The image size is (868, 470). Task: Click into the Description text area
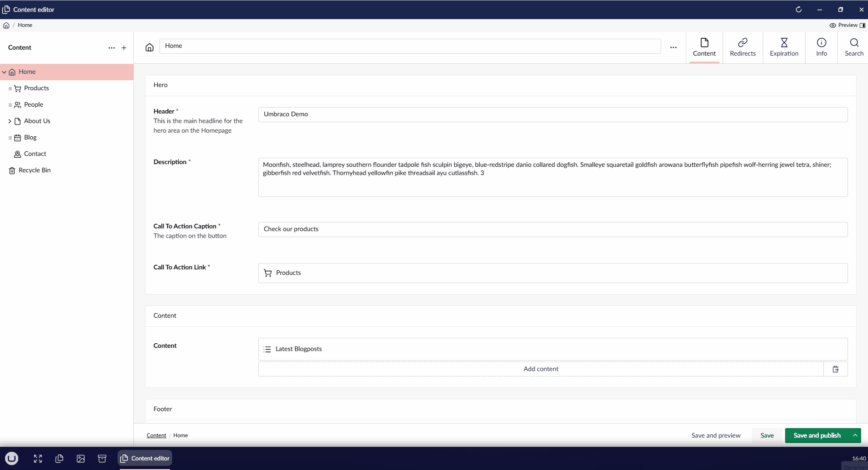(553, 177)
